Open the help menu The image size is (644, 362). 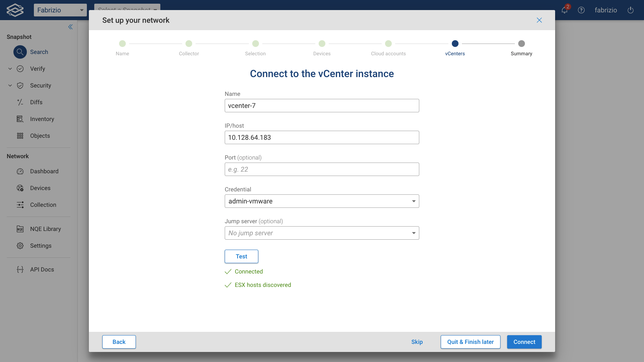point(581,10)
